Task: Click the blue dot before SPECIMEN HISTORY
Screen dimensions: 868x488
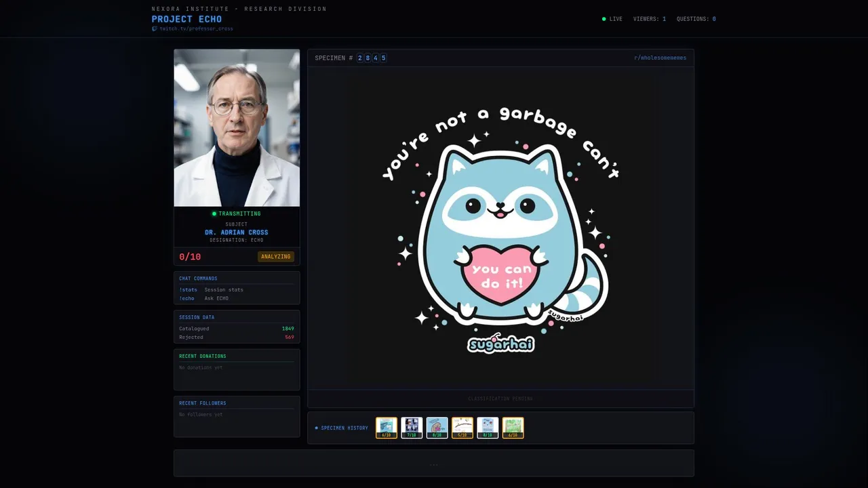Action: coord(317,428)
